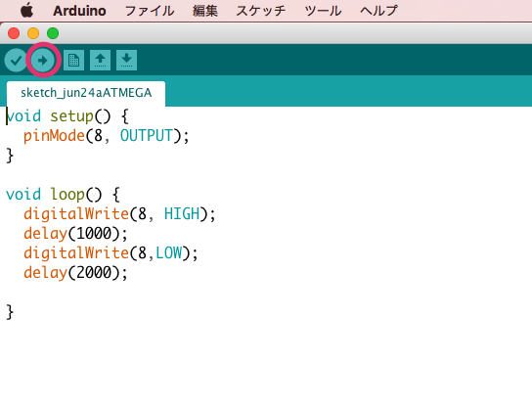
Task: Open the ファイル menu
Action: (x=150, y=11)
